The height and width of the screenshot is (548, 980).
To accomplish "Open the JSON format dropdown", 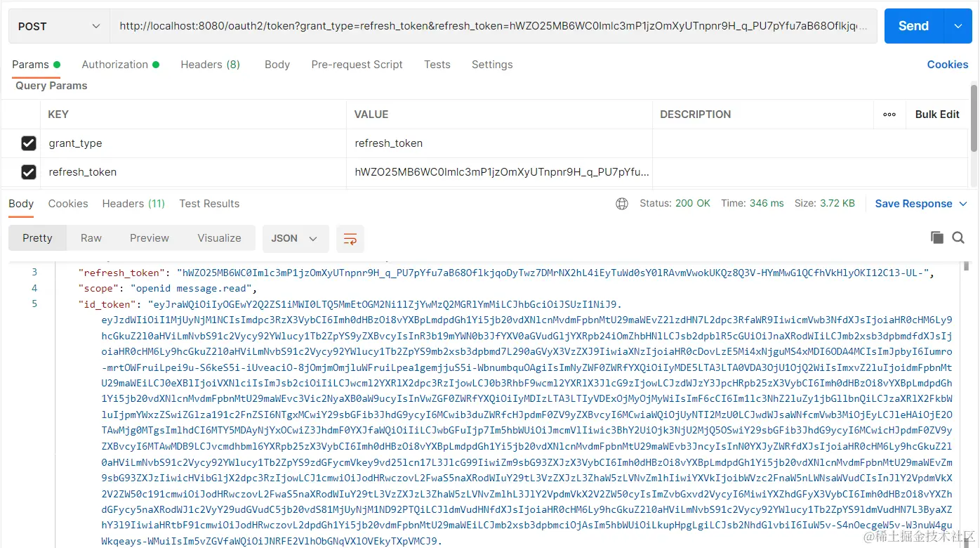I will (295, 238).
